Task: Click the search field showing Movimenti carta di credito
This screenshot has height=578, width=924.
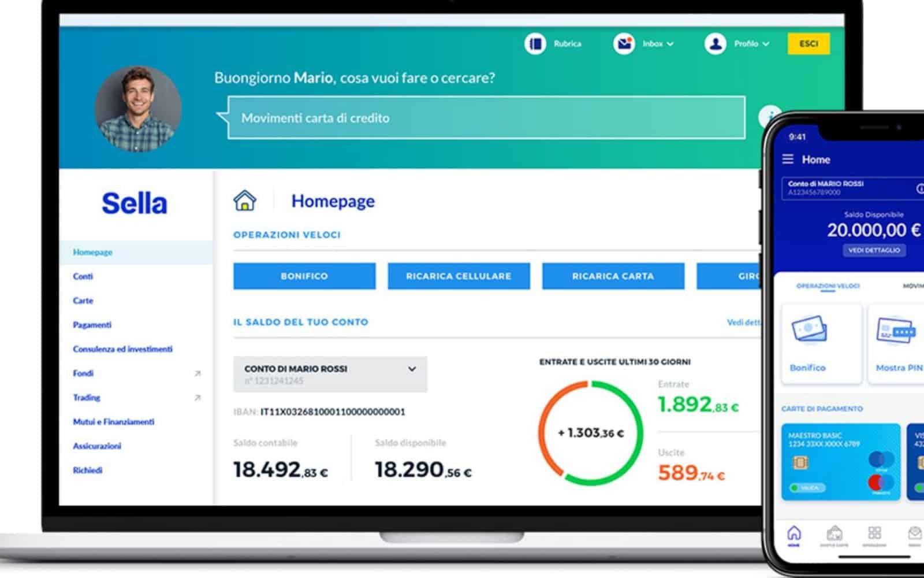Action: tap(486, 118)
